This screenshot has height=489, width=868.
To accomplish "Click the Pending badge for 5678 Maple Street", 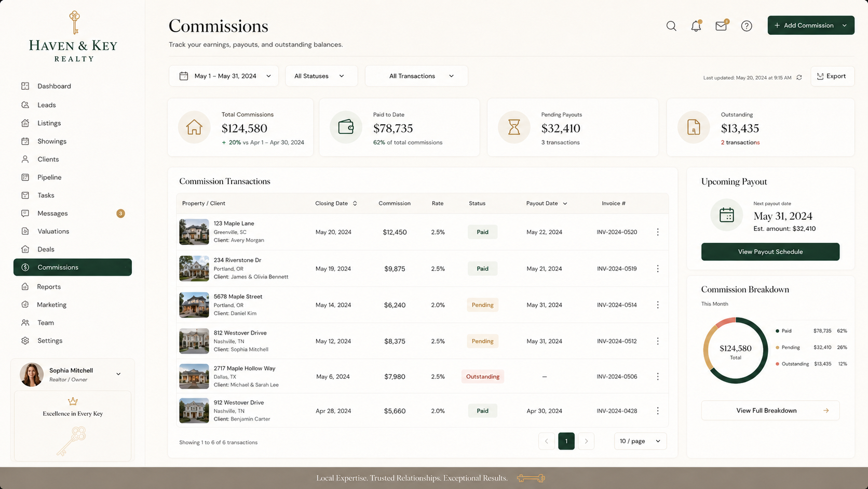I will [483, 305].
